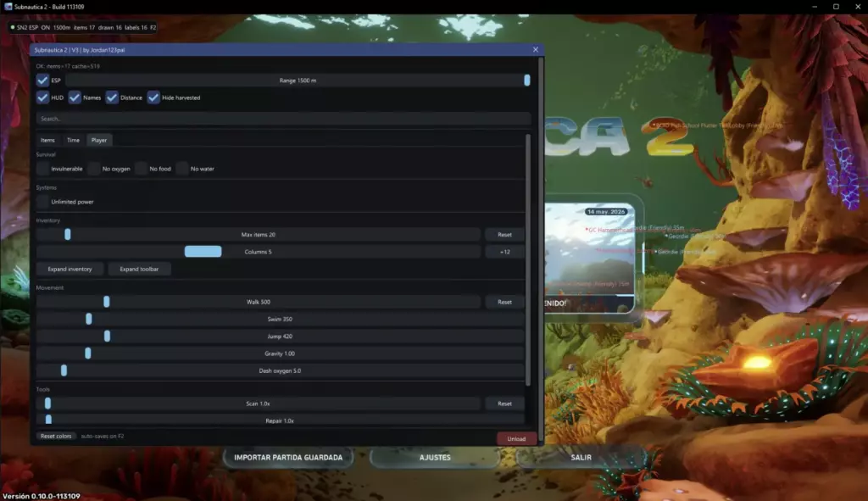868x501 pixels.
Task: Toggle the HUD checkbox
Action: click(42, 97)
